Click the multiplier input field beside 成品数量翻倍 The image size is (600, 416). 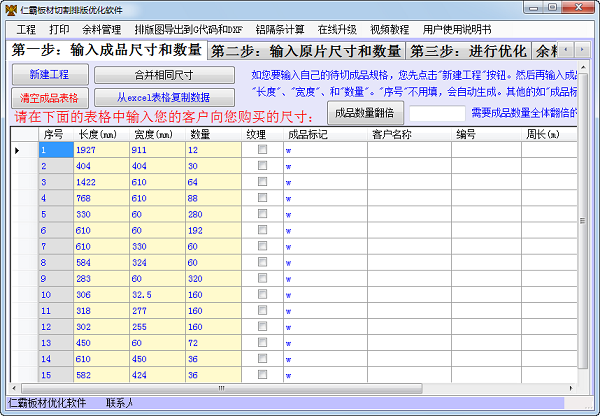(437, 113)
